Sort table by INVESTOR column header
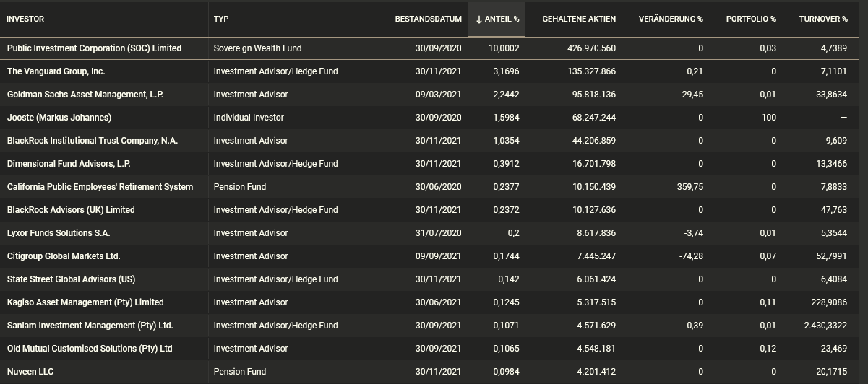The width and height of the screenshot is (868, 384). coord(25,19)
